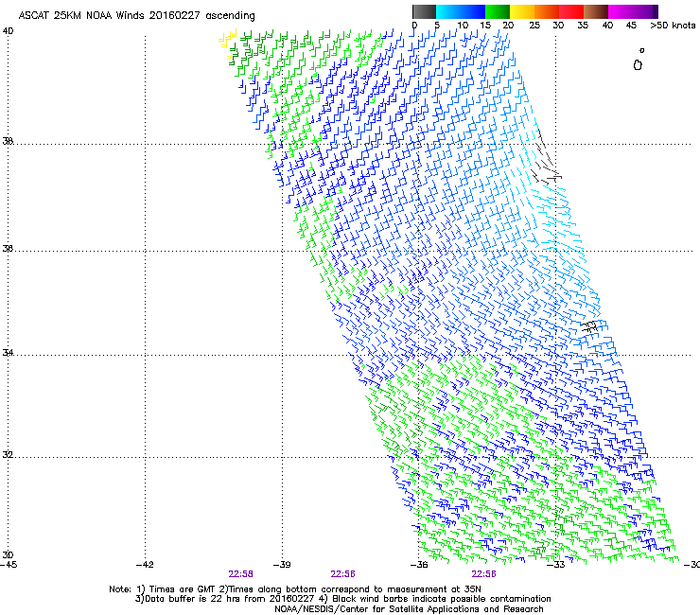700x615 pixels.
Task: Click the 'NOAA/NESDIS/Center for Satellite Applications and Research' credit
Action: (x=409, y=609)
